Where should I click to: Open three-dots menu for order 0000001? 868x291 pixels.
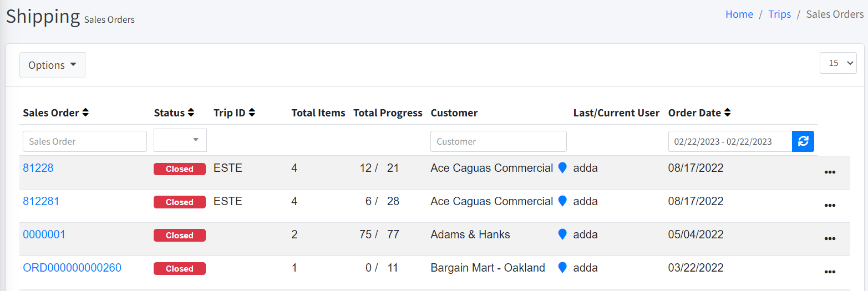tap(830, 238)
